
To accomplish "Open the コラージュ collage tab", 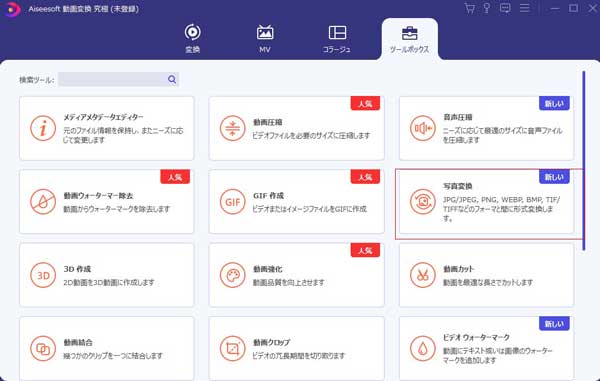I will [337, 39].
